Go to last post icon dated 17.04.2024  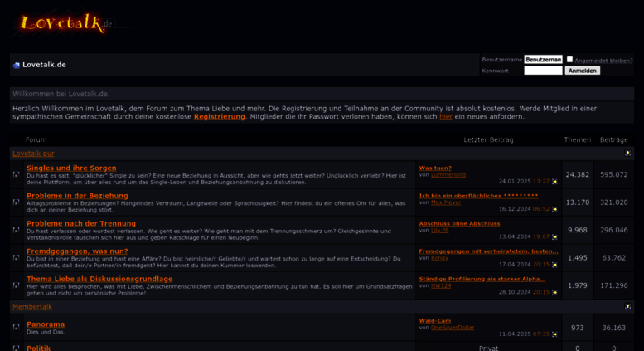click(x=554, y=264)
